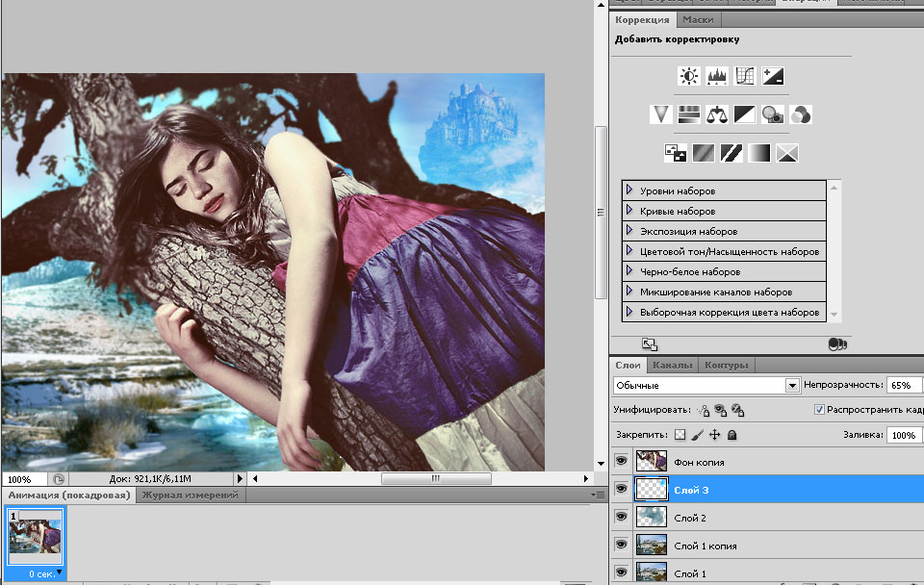Add an Exposure adjustment (plus/minus icon)
The height and width of the screenshot is (585, 924).
pos(773,76)
